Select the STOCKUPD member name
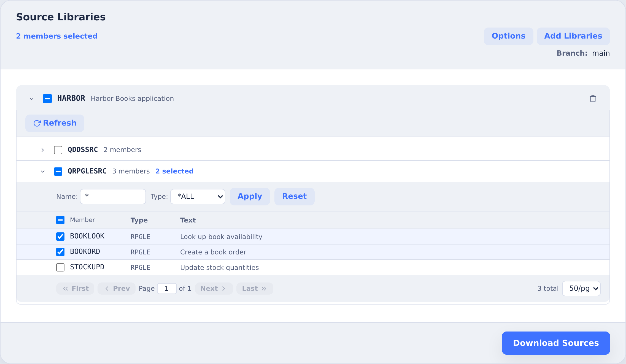The width and height of the screenshot is (626, 364). point(87,267)
